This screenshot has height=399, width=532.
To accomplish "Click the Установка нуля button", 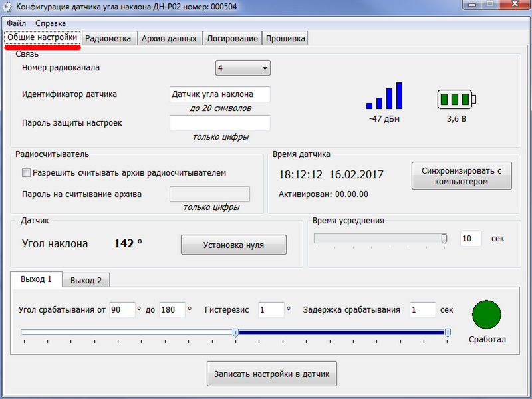I will [233, 245].
